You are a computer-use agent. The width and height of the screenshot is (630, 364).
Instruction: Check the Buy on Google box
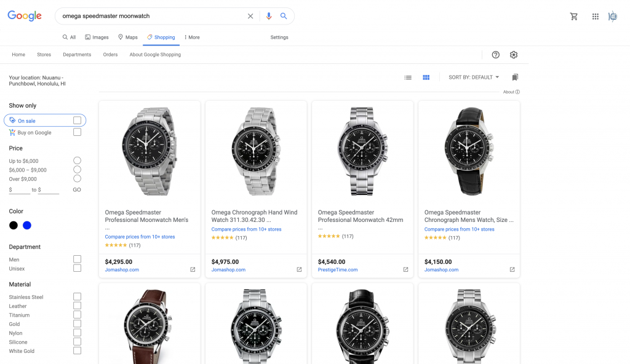tap(77, 132)
